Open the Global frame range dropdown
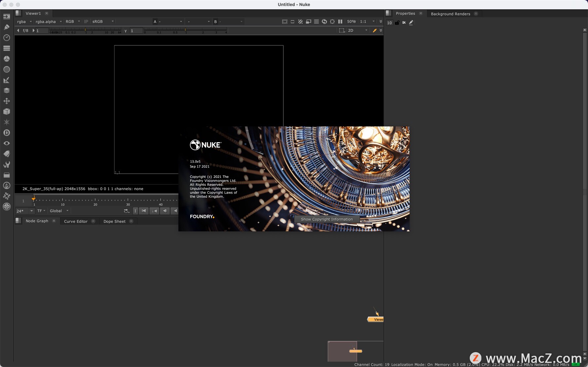 (x=59, y=211)
